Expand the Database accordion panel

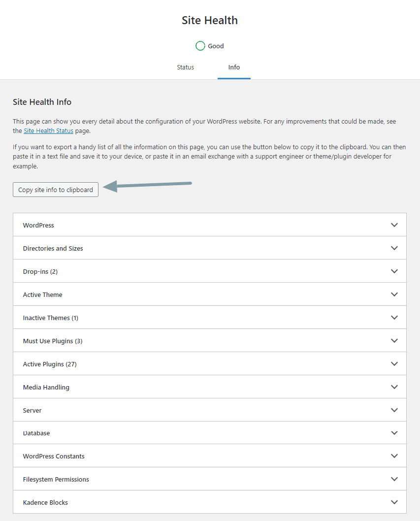click(210, 433)
